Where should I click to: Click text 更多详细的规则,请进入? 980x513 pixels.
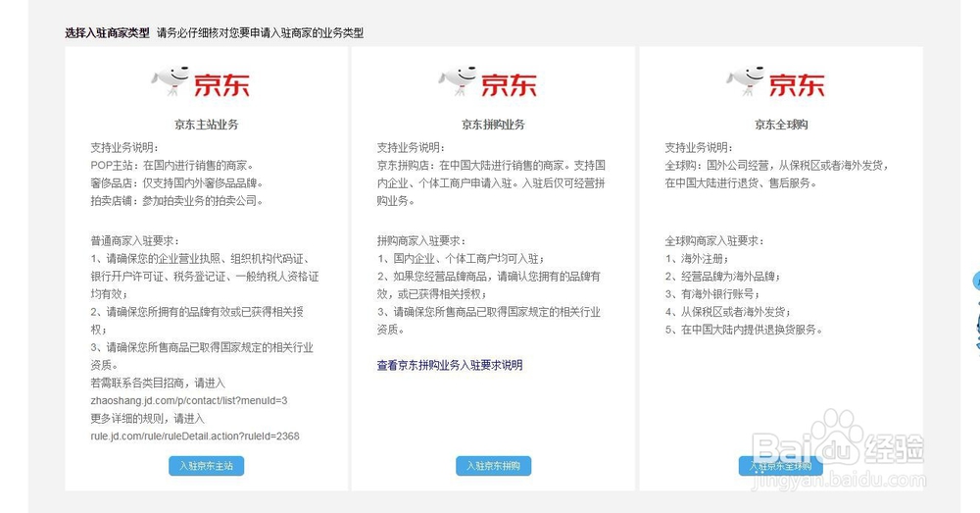(x=148, y=418)
